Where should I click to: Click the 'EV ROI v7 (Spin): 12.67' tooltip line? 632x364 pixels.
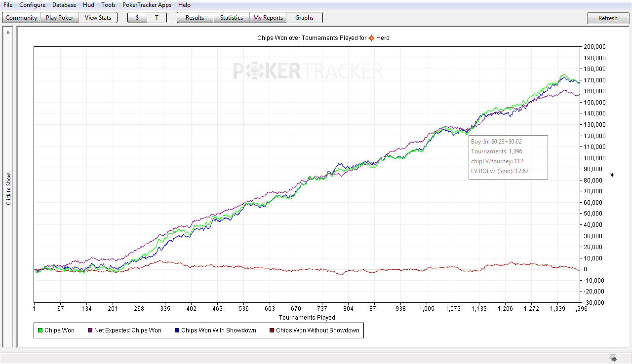(500, 171)
